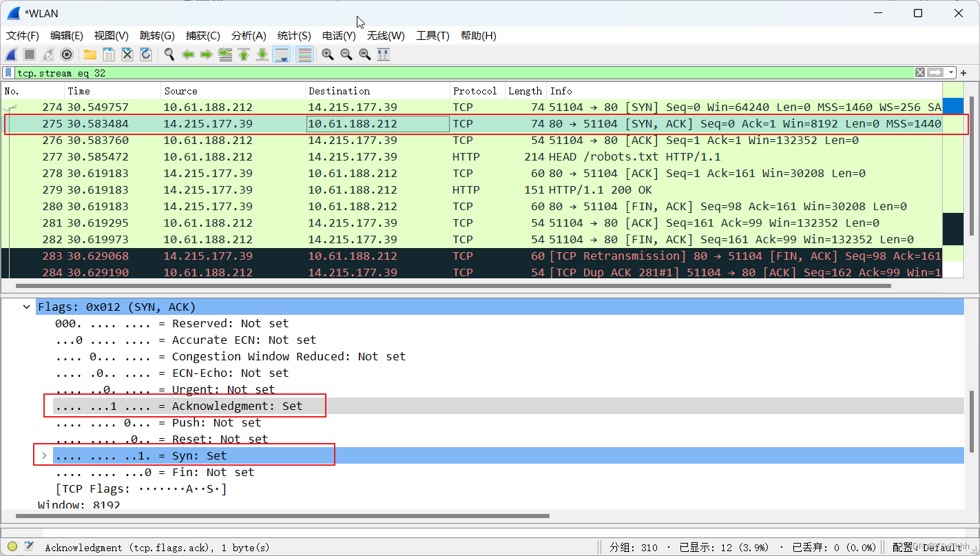This screenshot has width=980, height=556.
Task: Open the 文件(F) menu
Action: click(x=23, y=36)
